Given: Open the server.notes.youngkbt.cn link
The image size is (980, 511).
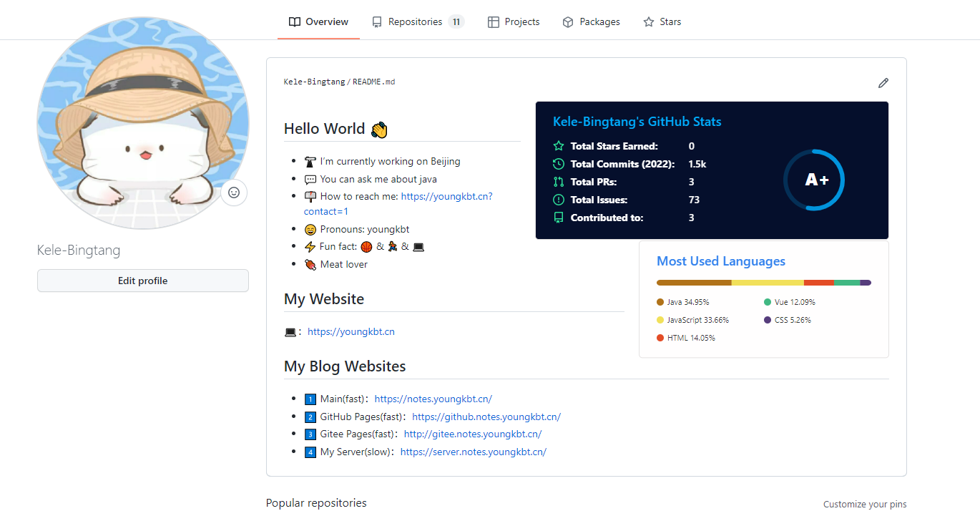Looking at the screenshot, I should tap(474, 452).
